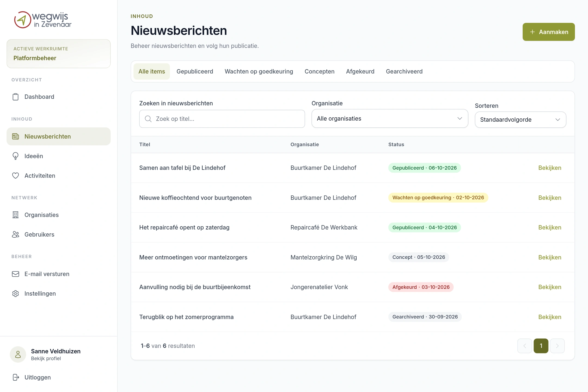Click the 1–6 van 6 resultaten text
This screenshot has height=392, width=588.
click(168, 346)
